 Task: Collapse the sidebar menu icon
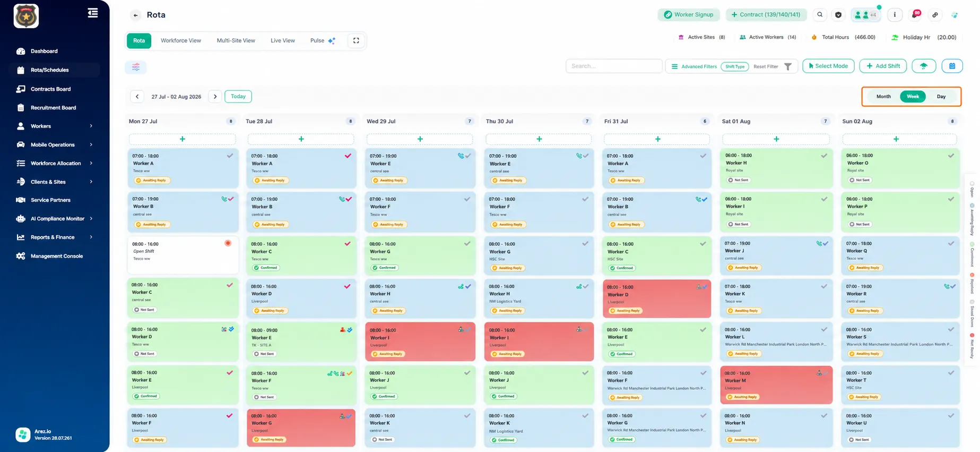pos(93,13)
